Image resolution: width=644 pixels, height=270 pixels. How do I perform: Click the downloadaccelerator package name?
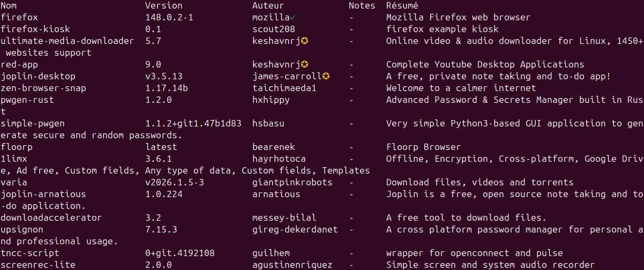tap(51, 217)
